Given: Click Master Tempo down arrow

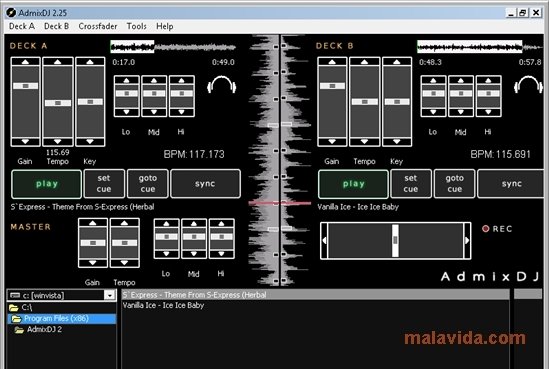Looking at the screenshot, I should (x=125, y=263).
